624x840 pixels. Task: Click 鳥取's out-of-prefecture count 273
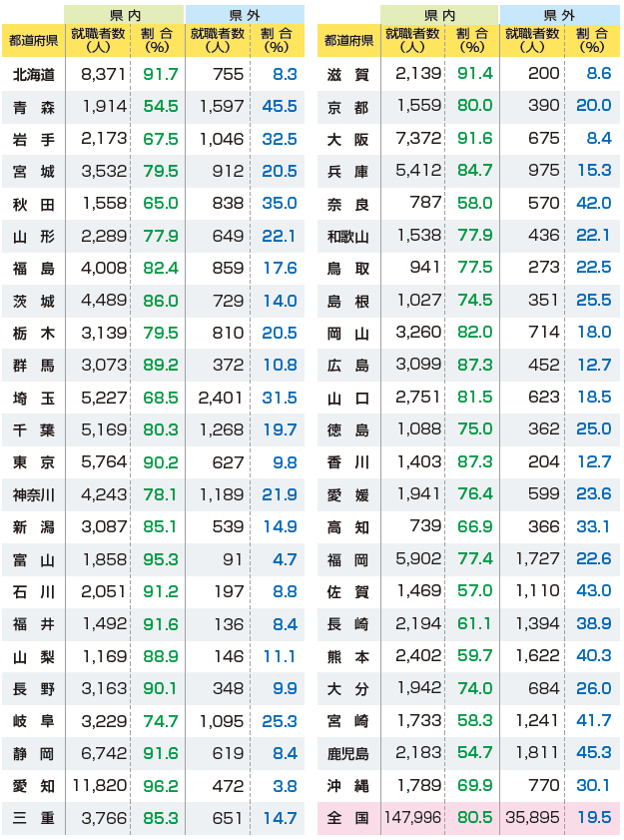pyautogui.click(x=544, y=268)
